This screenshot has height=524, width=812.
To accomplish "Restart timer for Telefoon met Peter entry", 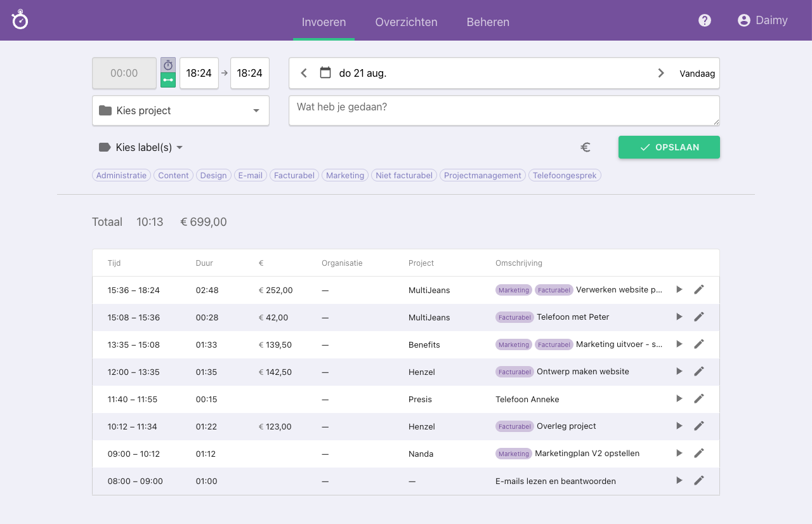I will [679, 317].
